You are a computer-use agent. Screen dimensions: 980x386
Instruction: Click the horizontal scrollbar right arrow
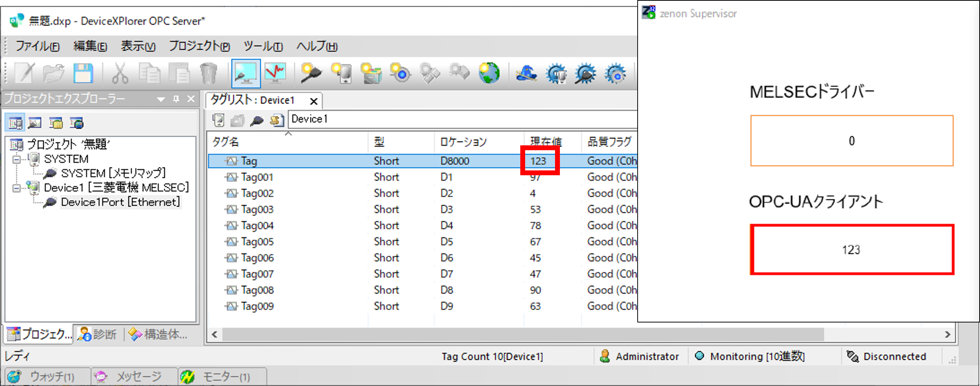pyautogui.click(x=947, y=335)
